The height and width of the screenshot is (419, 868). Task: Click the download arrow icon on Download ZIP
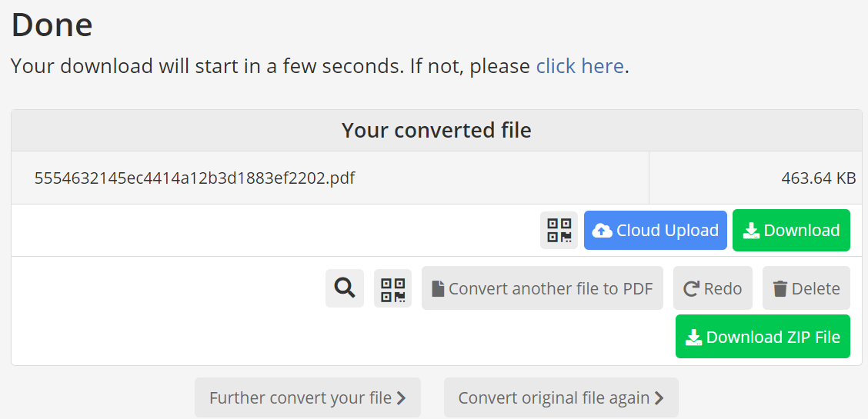click(694, 338)
